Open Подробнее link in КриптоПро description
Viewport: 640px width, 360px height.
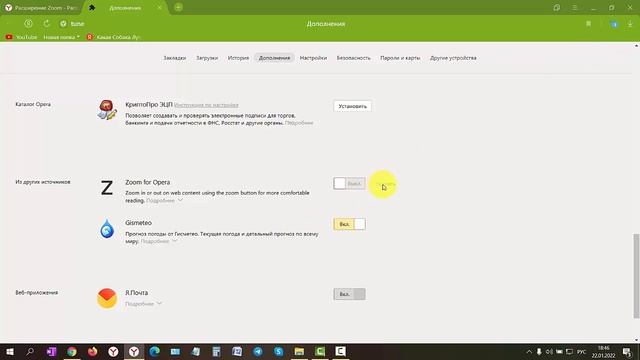click(x=299, y=123)
